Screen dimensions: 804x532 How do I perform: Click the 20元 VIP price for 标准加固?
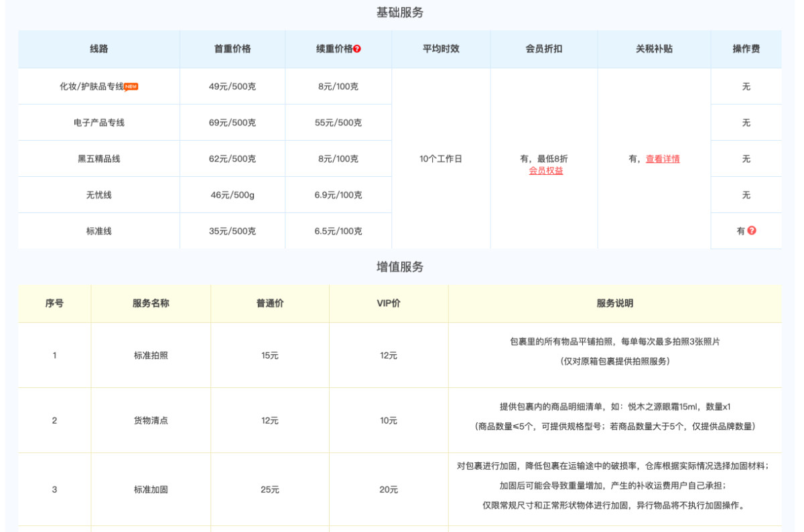(x=389, y=489)
